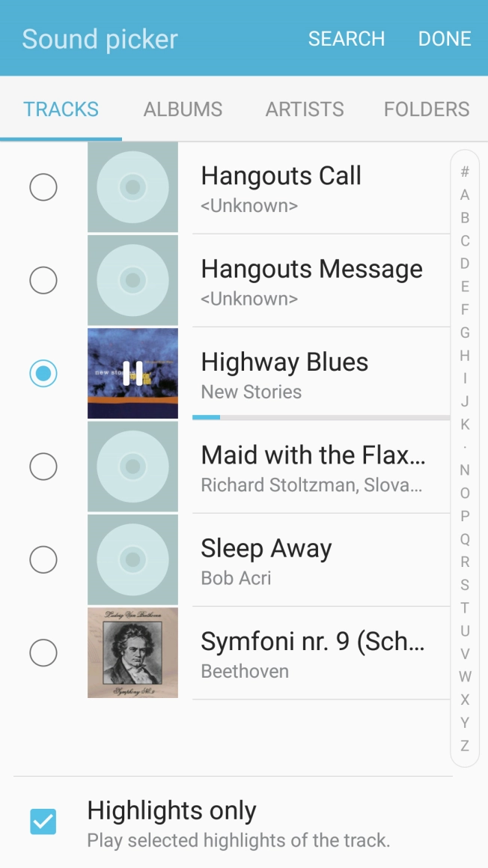Click the Highway Blues album artwork

(x=132, y=372)
